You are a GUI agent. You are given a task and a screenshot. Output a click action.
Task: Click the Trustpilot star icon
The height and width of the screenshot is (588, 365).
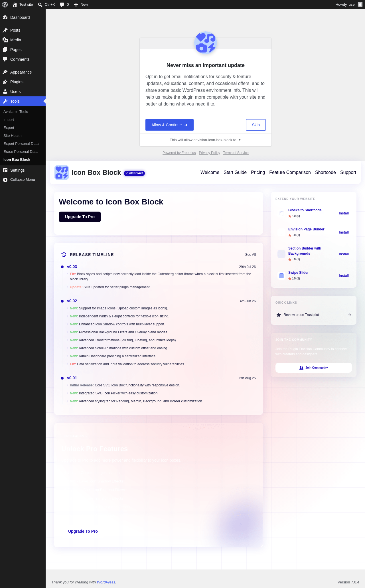click(x=279, y=315)
